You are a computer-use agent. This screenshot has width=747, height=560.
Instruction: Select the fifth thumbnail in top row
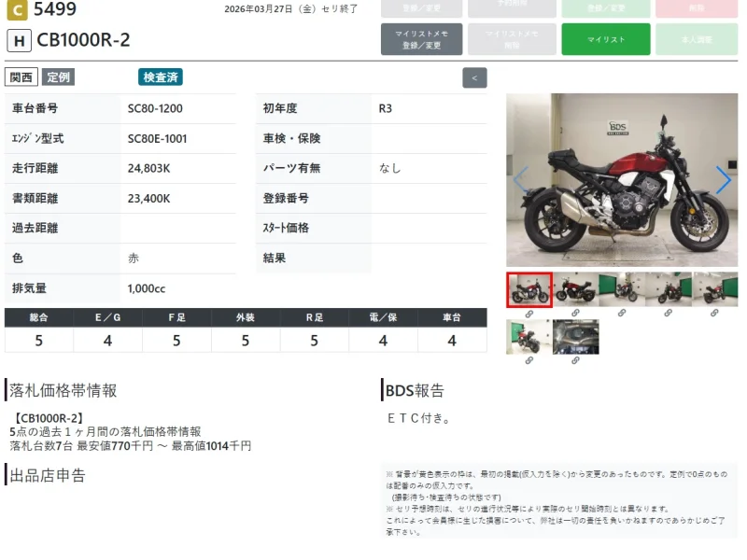715,289
